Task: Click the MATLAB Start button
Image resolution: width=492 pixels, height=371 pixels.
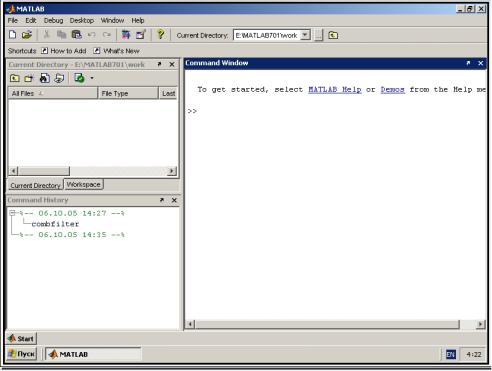Action: click(21, 339)
